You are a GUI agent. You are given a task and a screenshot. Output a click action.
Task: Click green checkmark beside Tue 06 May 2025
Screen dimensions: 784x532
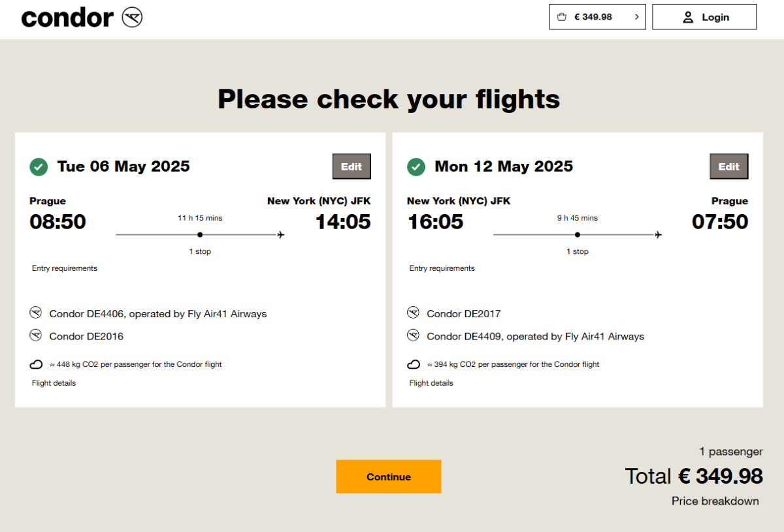coord(39,167)
